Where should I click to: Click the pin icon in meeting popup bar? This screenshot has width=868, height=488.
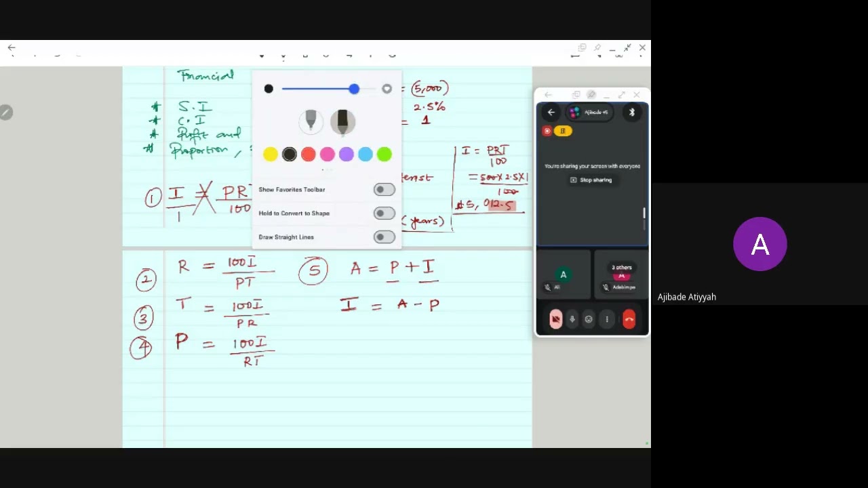(x=591, y=95)
